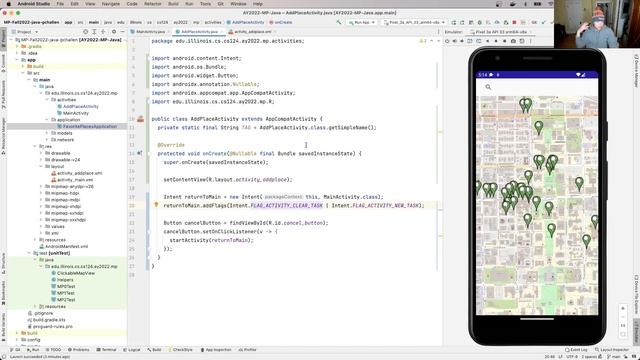Open the Refactor menu
This screenshot has height=360, width=640.
pyautogui.click(x=153, y=4)
